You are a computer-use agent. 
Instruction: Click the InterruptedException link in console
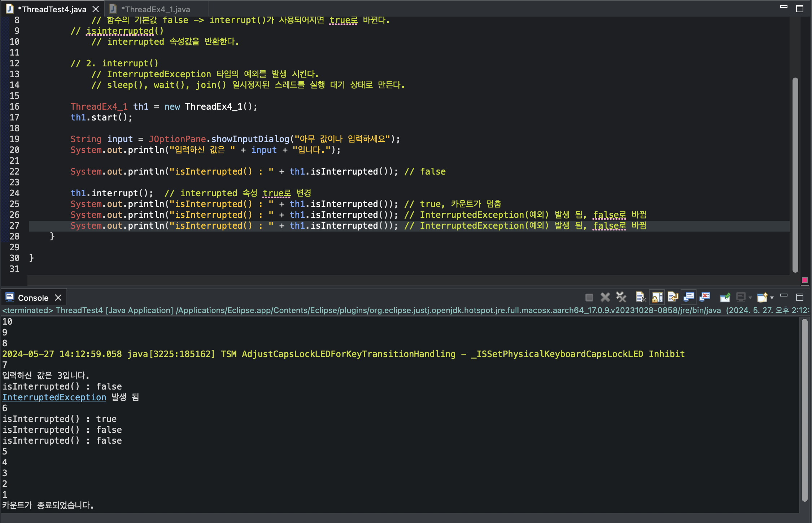tap(54, 397)
